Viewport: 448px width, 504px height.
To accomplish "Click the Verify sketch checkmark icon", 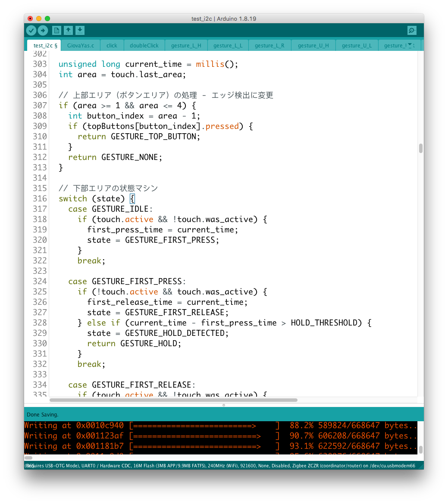I will (x=31, y=30).
